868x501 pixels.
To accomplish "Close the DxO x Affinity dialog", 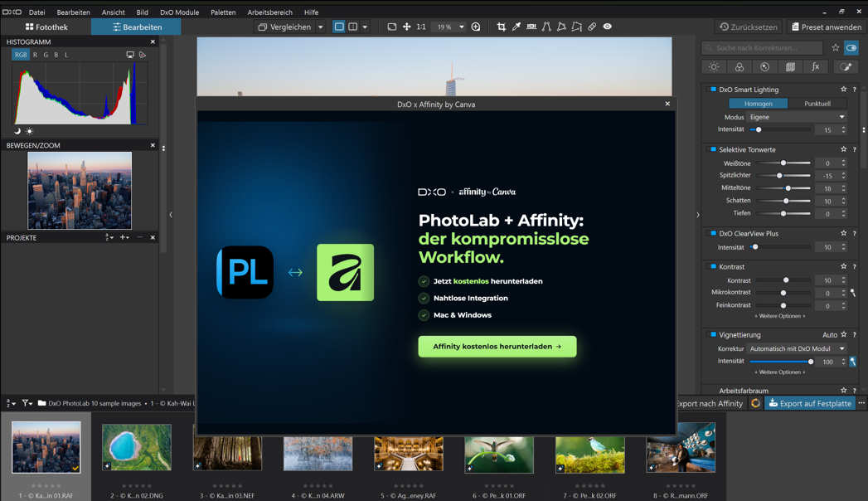I will point(667,104).
